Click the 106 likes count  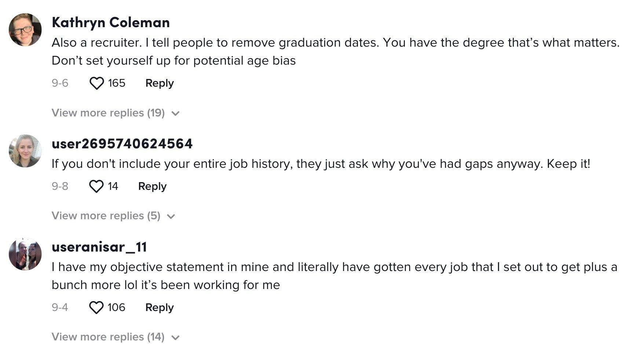117,308
